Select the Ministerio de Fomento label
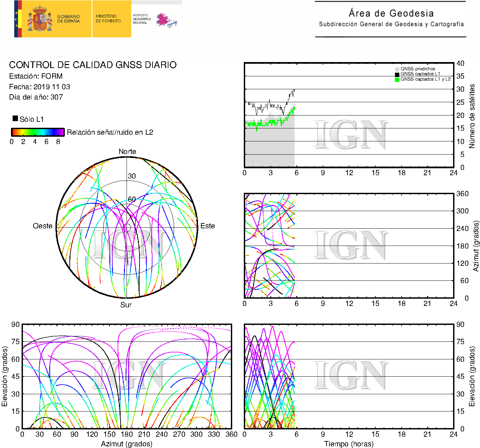Viewport: 480px width, 448px height. click(108, 19)
